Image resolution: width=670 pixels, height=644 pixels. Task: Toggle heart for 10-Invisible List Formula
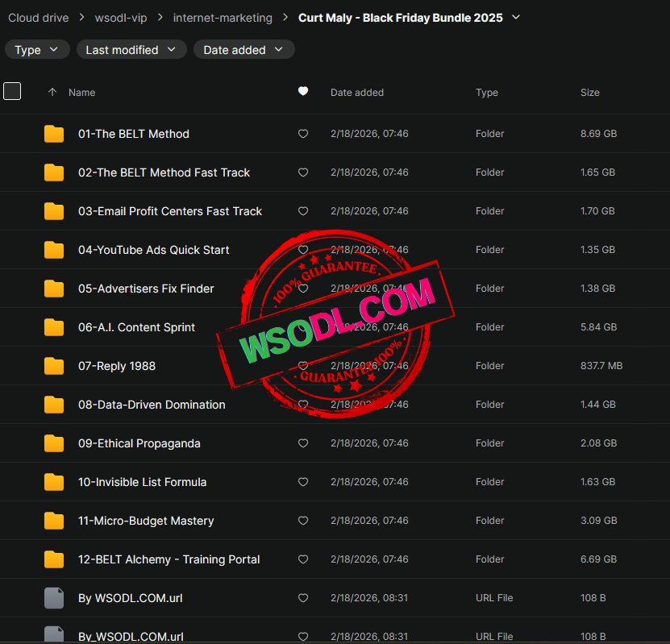303,482
